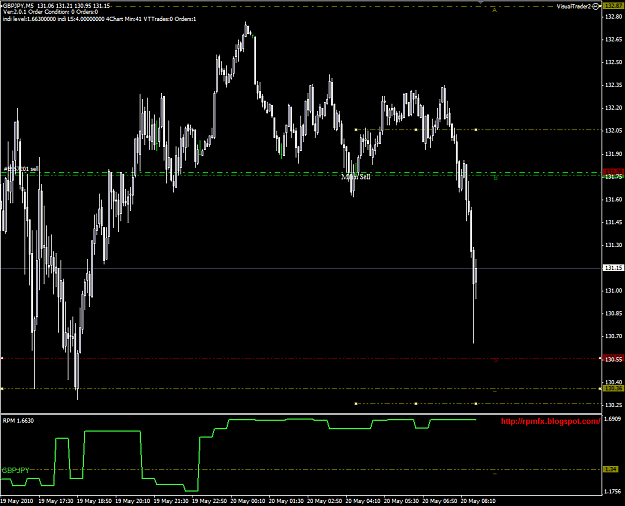Image resolution: width=625 pixels, height=506 pixels.
Task: Click the chart shift triangle marker at top
Action: 481,2
